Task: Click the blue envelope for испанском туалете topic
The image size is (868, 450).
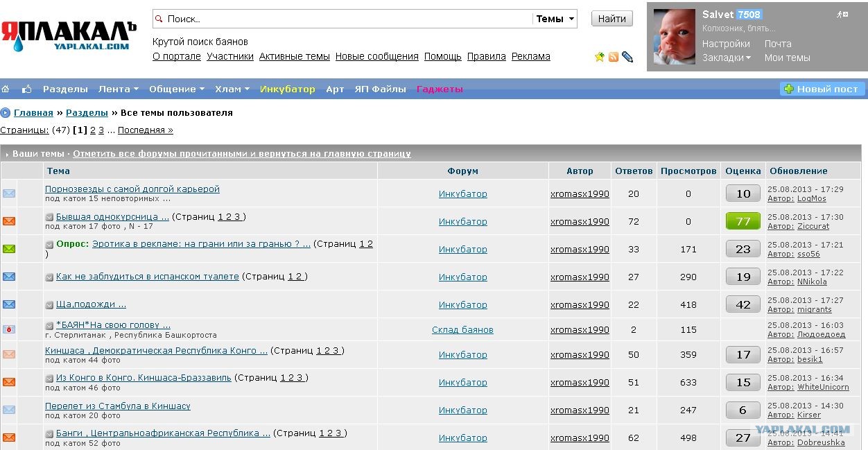Action: 9,277
